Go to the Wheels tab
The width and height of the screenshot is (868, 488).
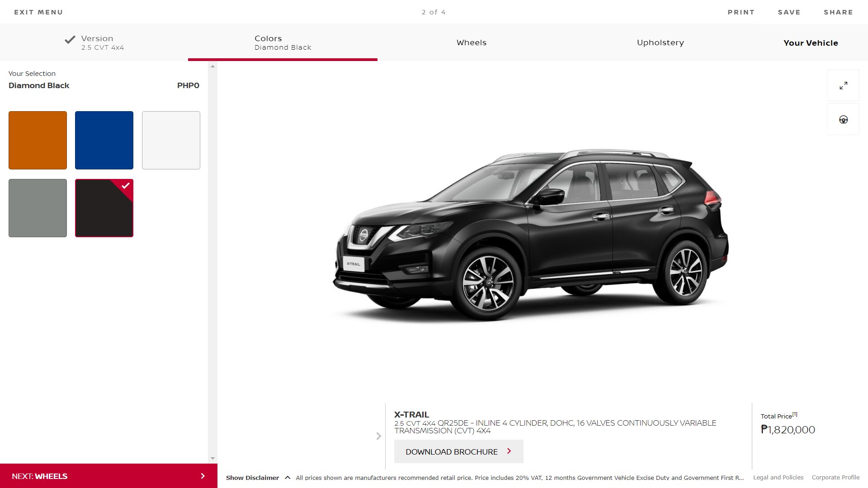(x=472, y=42)
